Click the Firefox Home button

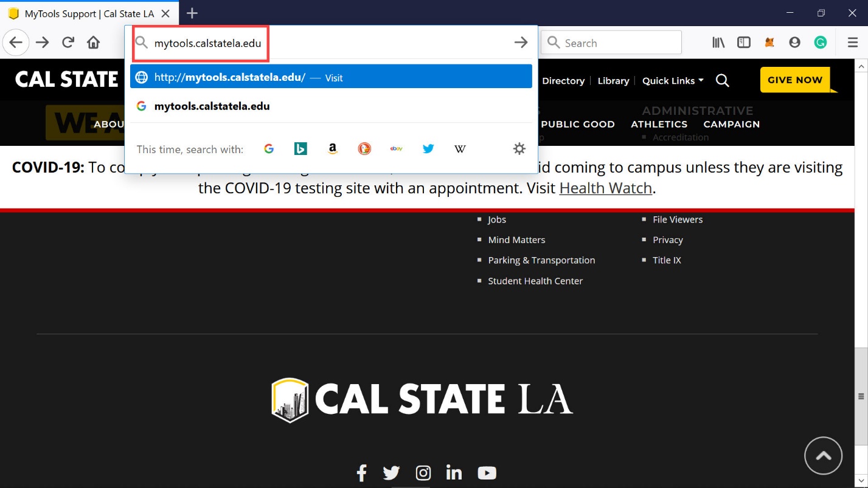(x=93, y=43)
